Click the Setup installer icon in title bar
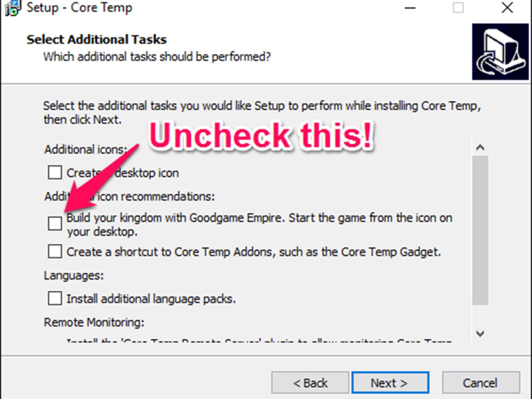 tap(12, 8)
